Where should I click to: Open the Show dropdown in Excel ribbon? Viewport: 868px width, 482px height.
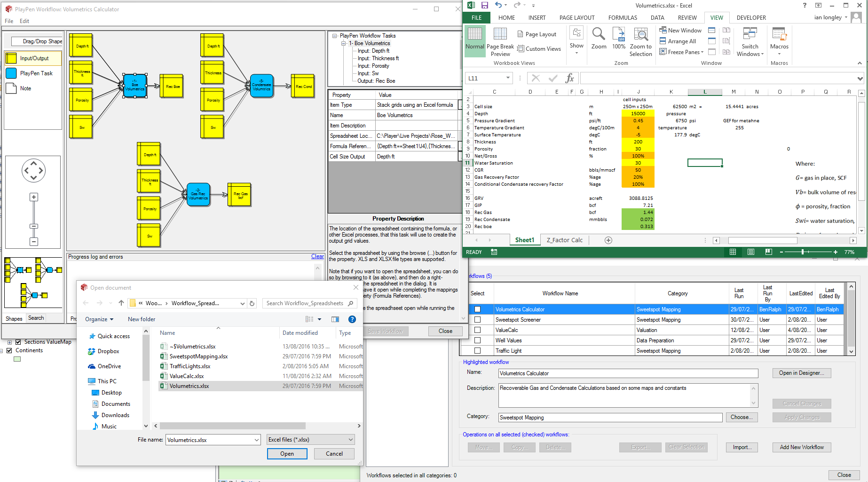tap(576, 41)
